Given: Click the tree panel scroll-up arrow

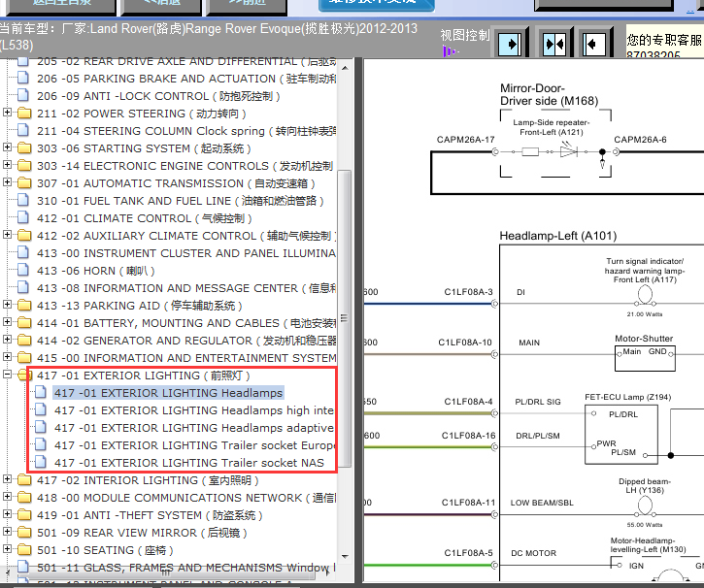Looking at the screenshot, I should (345, 68).
